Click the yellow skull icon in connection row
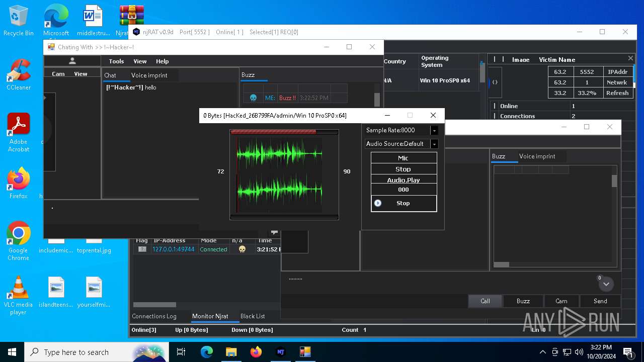The image size is (644, 362). [x=242, y=249]
